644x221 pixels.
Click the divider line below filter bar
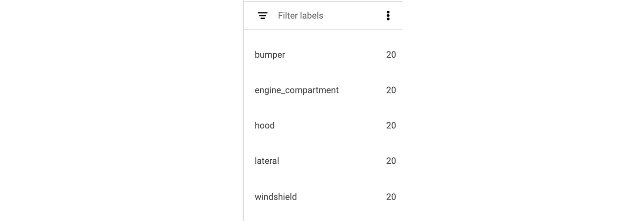[323, 30]
